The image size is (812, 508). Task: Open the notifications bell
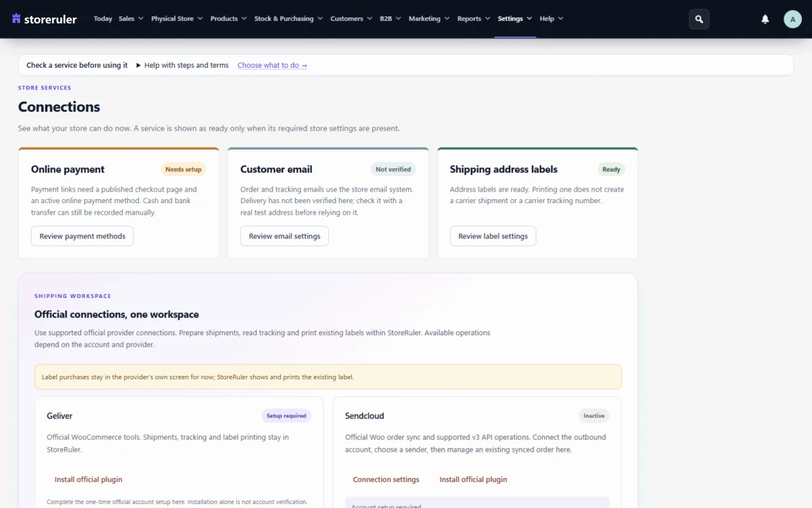[765, 19]
